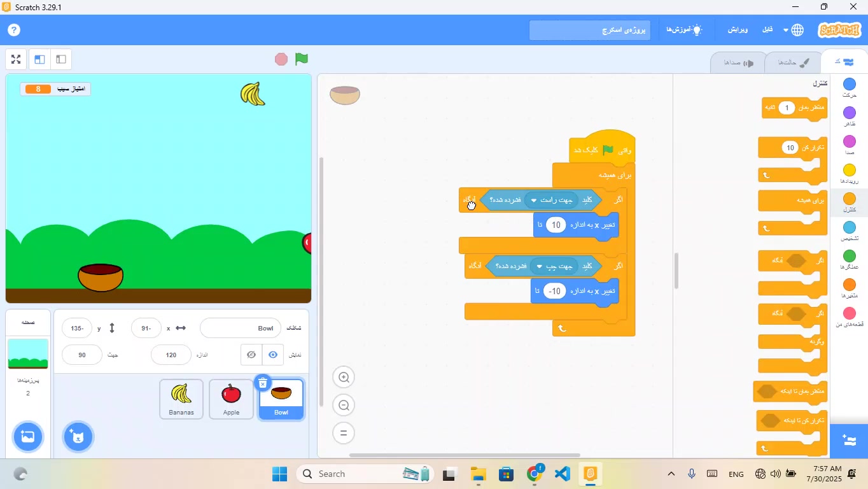Open the Windows Start menu
The height and width of the screenshot is (489, 868).
(280, 474)
